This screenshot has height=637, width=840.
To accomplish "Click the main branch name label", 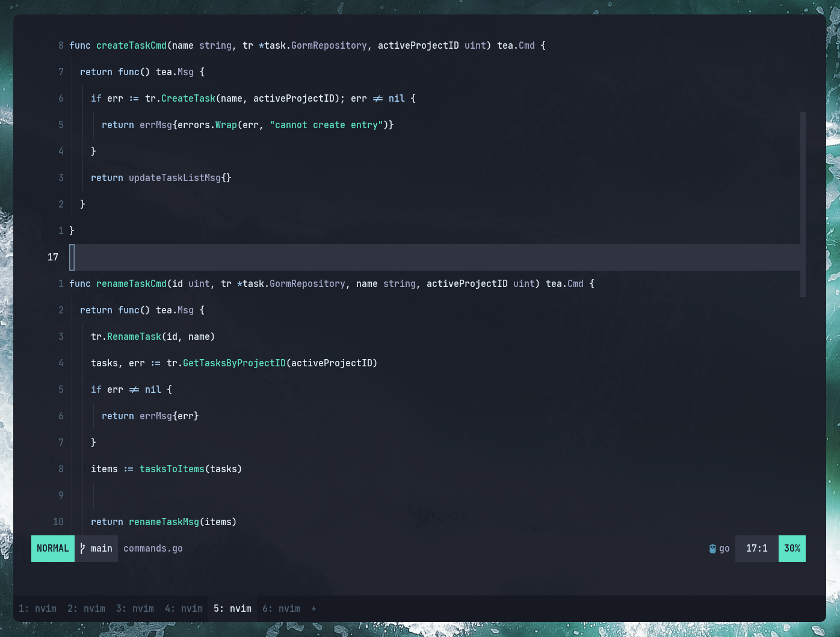I will (101, 548).
